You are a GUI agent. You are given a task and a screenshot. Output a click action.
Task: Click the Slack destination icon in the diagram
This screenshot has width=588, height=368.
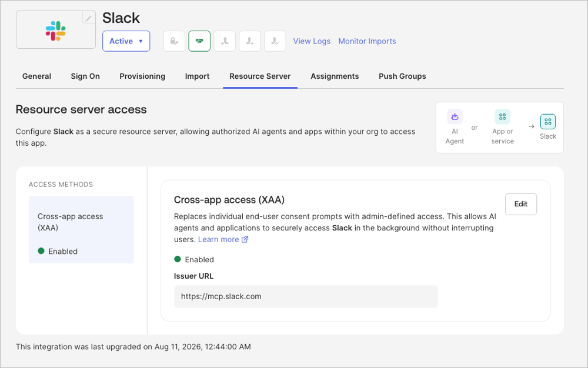548,122
